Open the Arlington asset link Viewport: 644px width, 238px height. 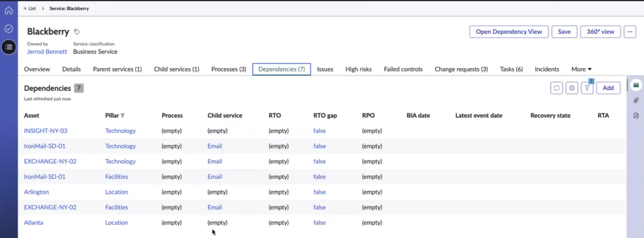click(36, 192)
